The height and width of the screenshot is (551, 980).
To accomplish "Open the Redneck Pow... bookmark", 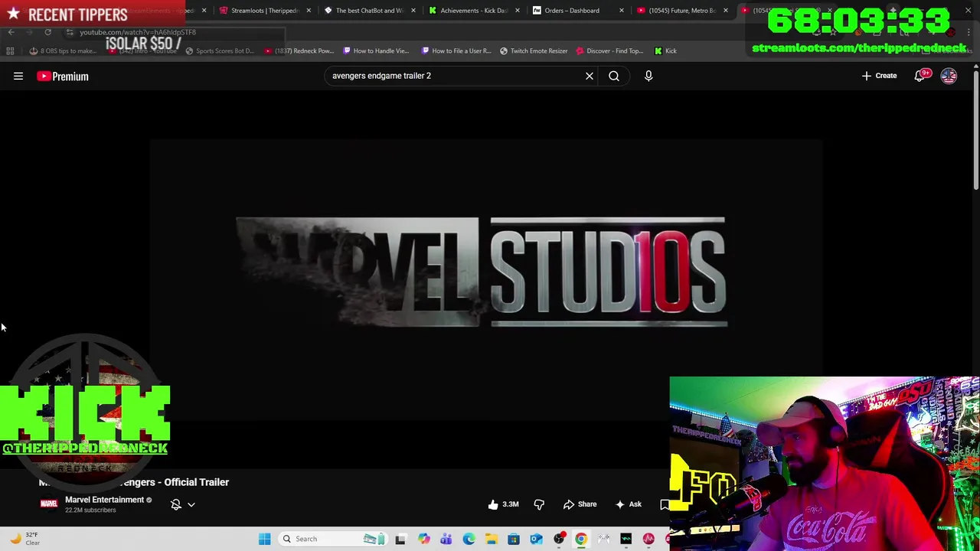I will coord(299,51).
